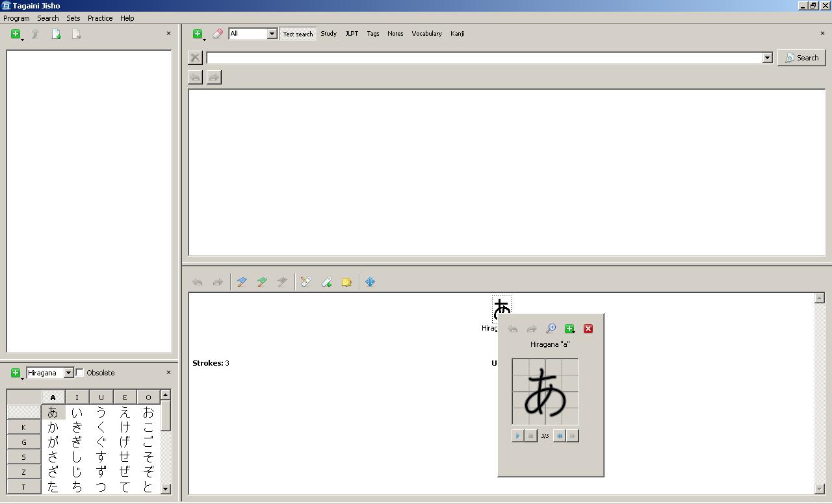Screen dimensions: 832x504
Task: Open the Help menu
Action: coord(127,18)
